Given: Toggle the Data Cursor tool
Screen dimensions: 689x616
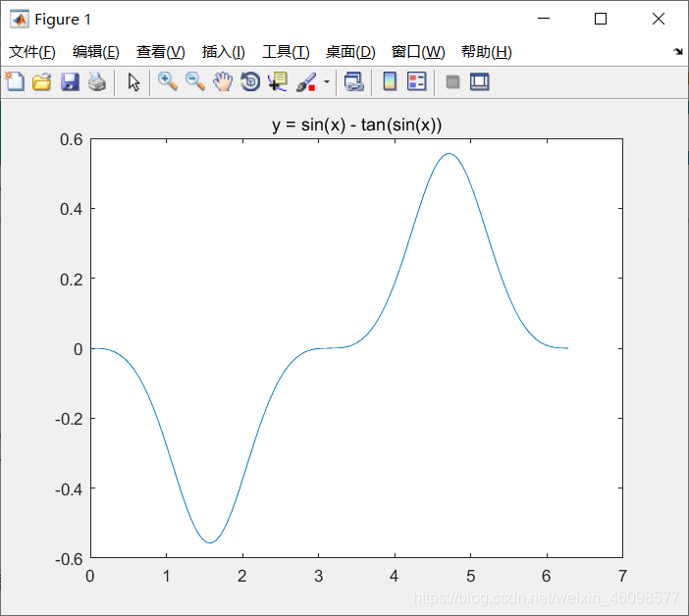Looking at the screenshot, I should (x=278, y=82).
